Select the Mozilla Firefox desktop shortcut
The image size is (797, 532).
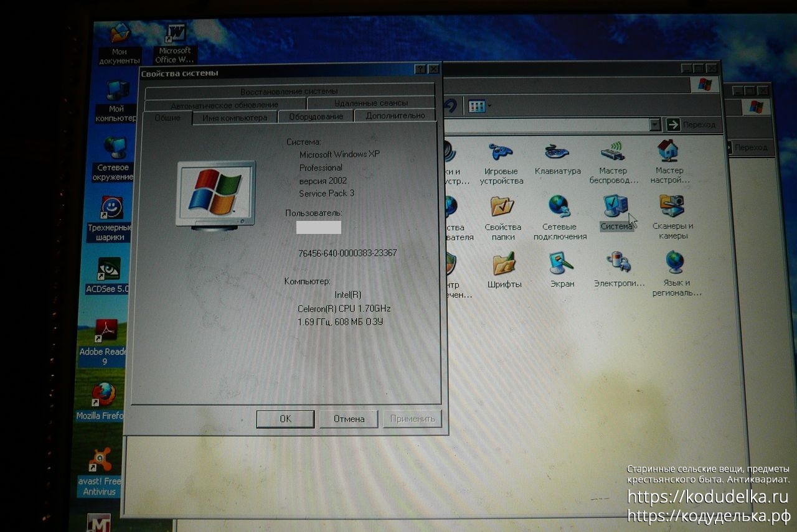[104, 394]
